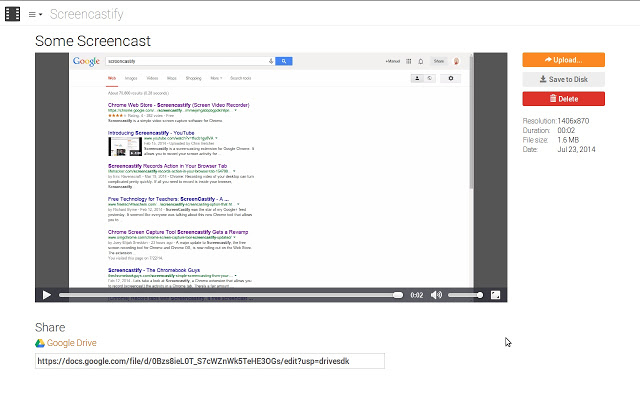The width and height of the screenshot is (640, 400).
Task: Adjust the volume slider
Action: [x=465, y=295]
